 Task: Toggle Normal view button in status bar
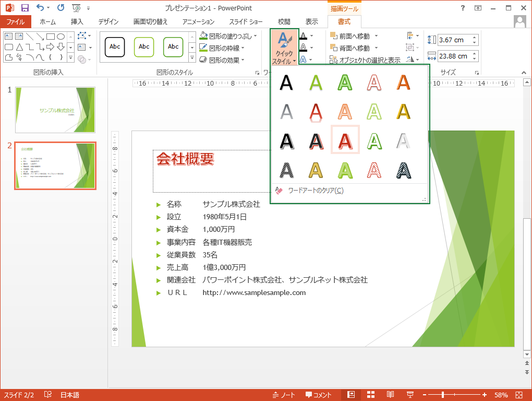point(351,395)
